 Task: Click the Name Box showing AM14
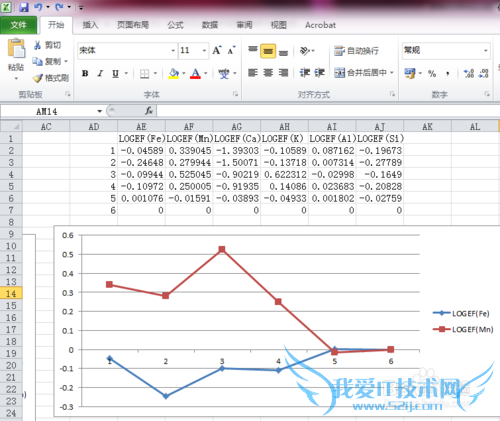coord(48,111)
